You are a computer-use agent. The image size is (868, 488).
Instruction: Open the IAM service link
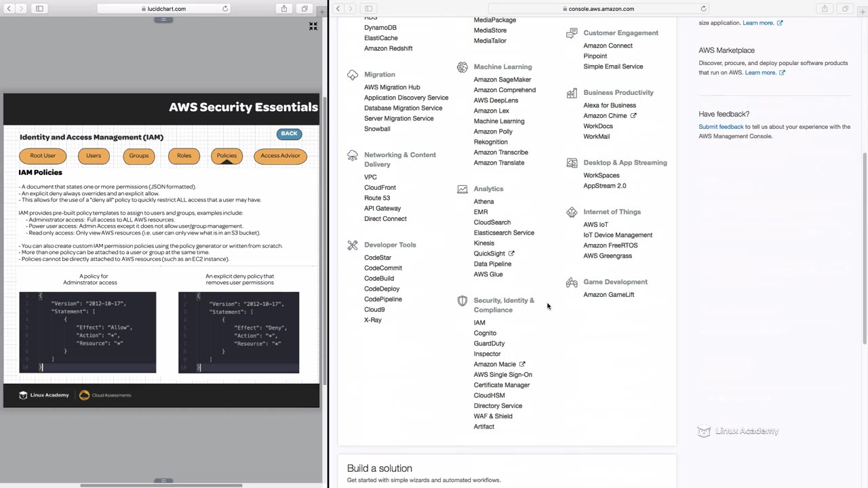479,323
